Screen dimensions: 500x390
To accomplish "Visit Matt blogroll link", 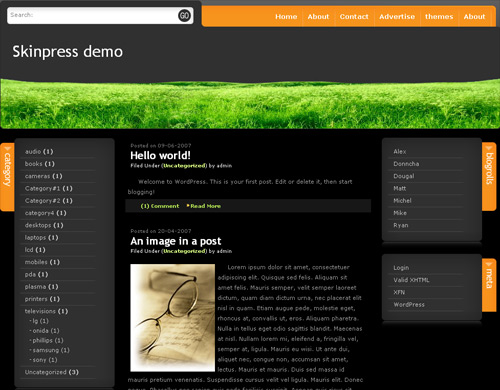I will pos(400,189).
